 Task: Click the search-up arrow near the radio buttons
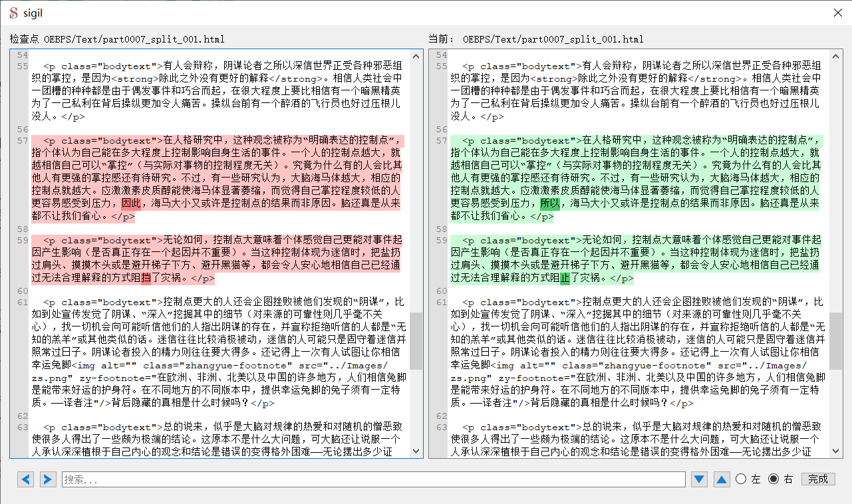[722, 479]
